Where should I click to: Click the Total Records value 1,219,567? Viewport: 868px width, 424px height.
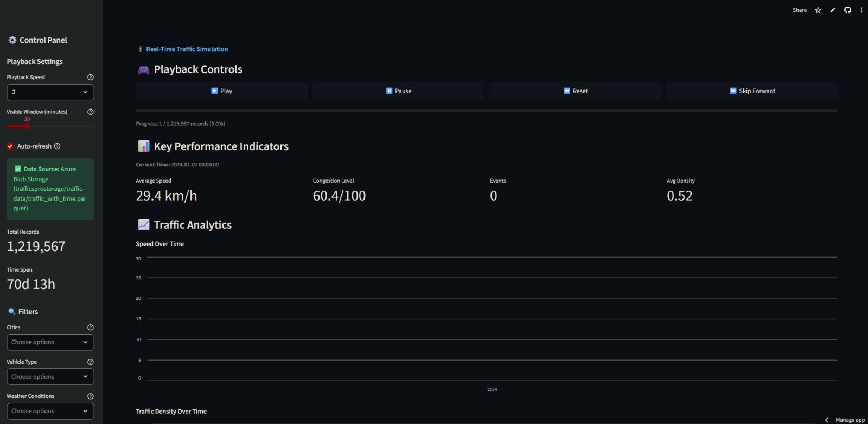(36, 247)
